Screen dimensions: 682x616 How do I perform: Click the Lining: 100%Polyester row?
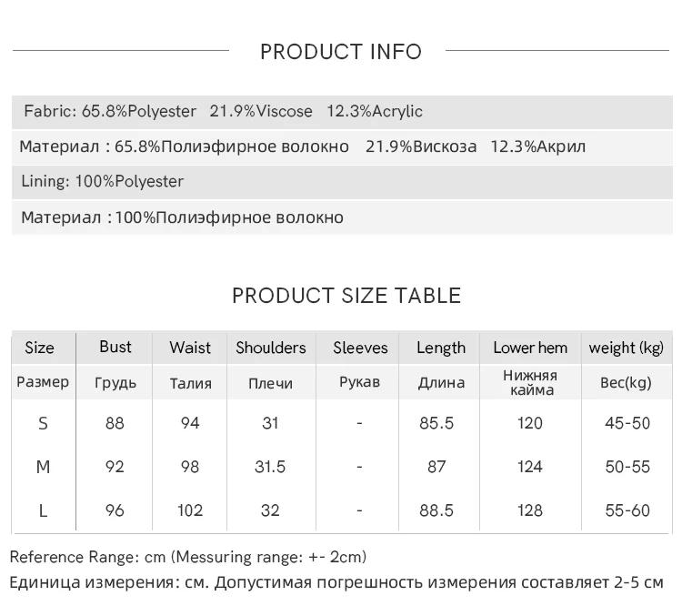[342, 182]
